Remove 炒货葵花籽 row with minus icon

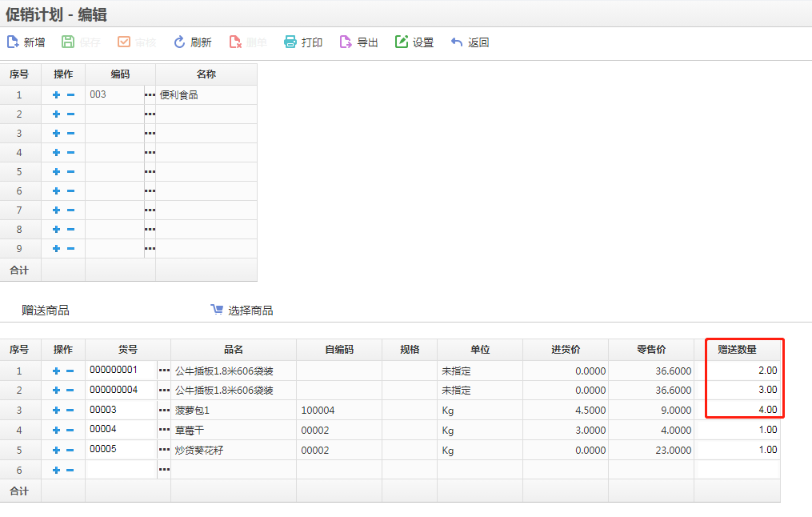[x=70, y=450]
